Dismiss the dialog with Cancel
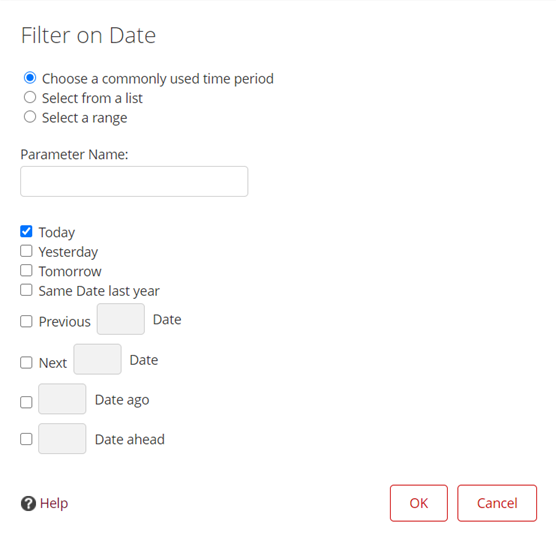The height and width of the screenshot is (540, 556). pyautogui.click(x=497, y=503)
